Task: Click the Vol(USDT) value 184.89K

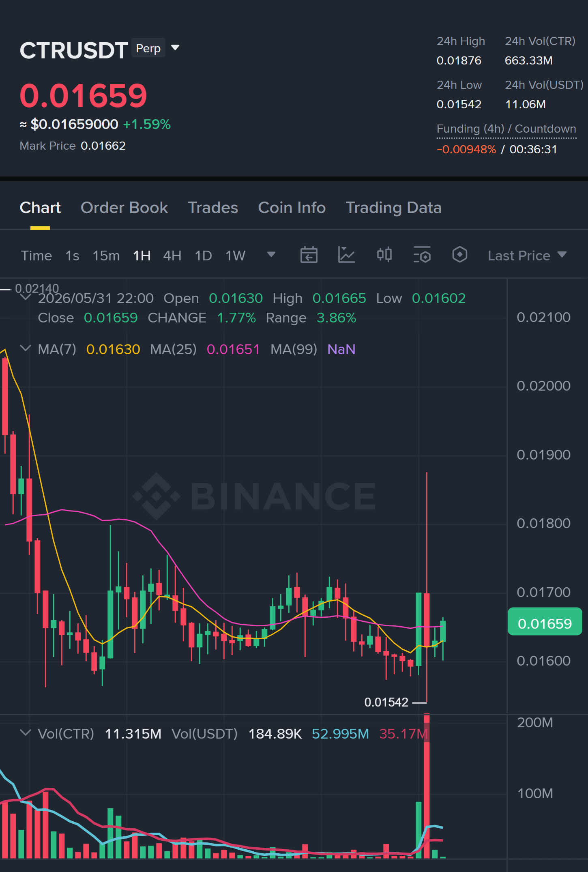Action: (x=275, y=734)
